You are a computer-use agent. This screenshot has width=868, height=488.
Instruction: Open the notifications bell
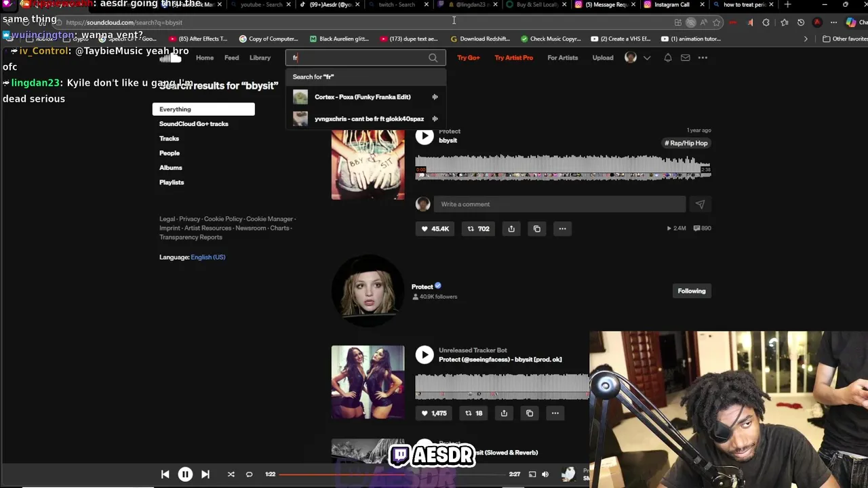click(x=668, y=58)
